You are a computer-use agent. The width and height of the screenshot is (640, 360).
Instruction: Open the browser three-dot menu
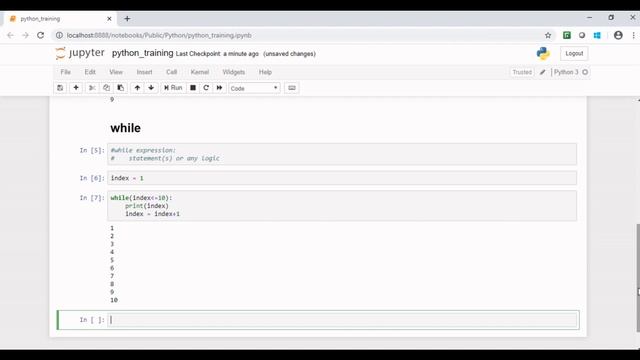click(x=633, y=36)
